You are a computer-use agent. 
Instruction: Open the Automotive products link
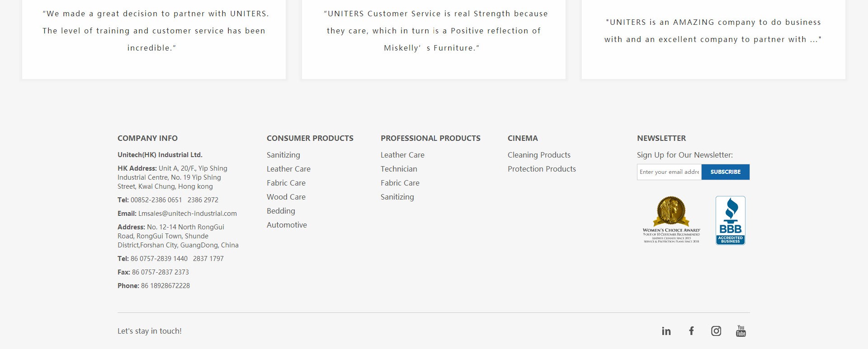[287, 225]
